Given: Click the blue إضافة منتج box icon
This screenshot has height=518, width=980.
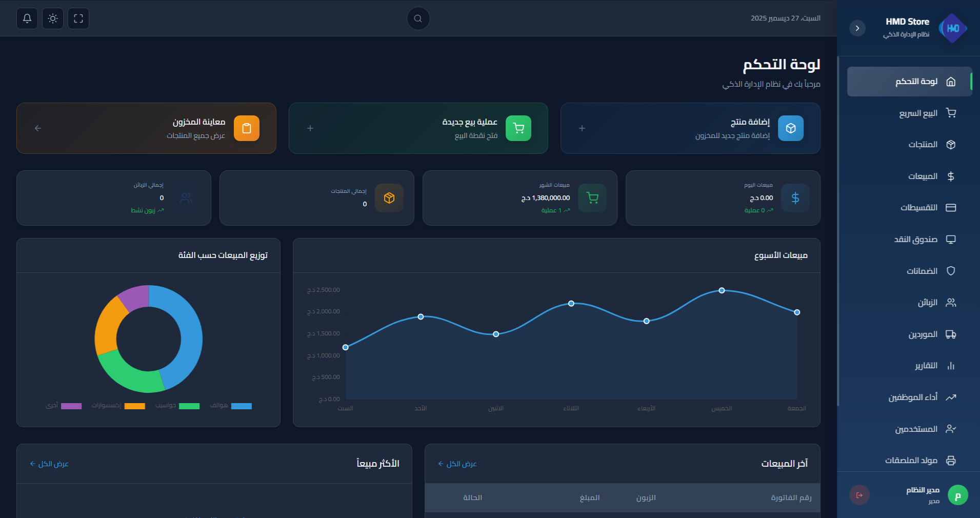Looking at the screenshot, I should point(790,128).
